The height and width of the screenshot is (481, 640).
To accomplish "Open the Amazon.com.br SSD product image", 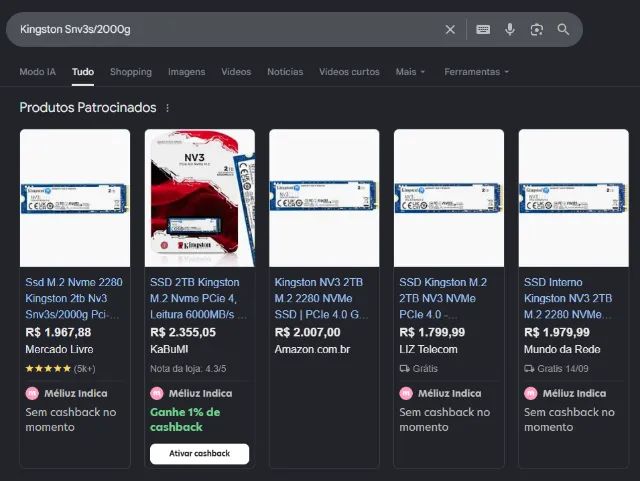I will click(324, 198).
